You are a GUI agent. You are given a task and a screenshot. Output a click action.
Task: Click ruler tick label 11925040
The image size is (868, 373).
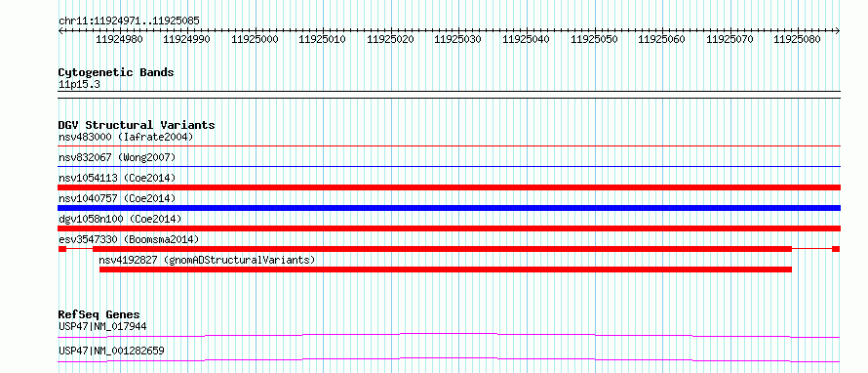(x=527, y=39)
